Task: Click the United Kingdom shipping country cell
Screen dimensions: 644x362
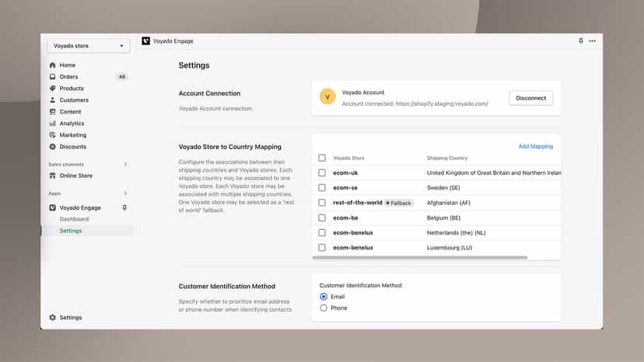Action: tap(494, 172)
